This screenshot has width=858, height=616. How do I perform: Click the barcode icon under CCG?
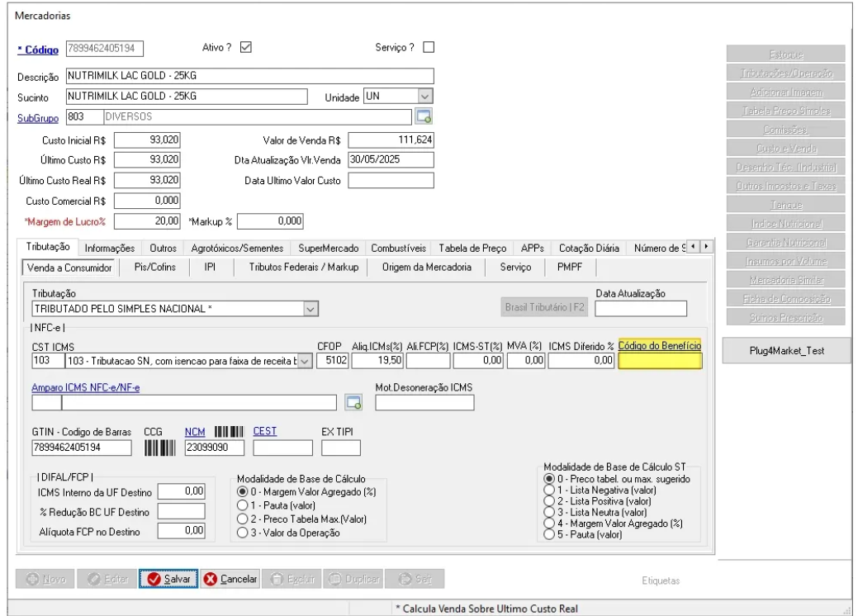click(159, 448)
